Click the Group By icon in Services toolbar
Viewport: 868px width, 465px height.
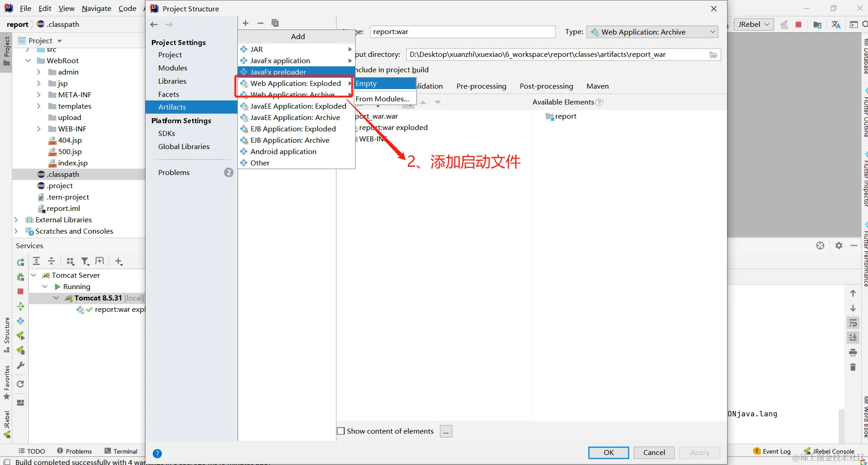(x=70, y=261)
